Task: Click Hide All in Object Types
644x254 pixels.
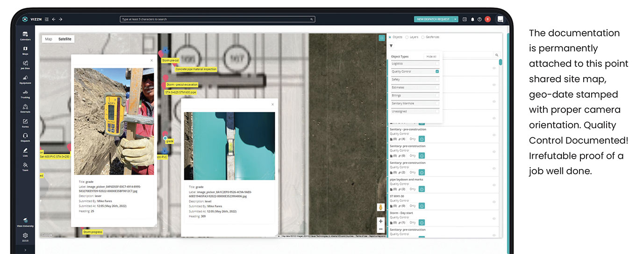Action: [x=431, y=56]
